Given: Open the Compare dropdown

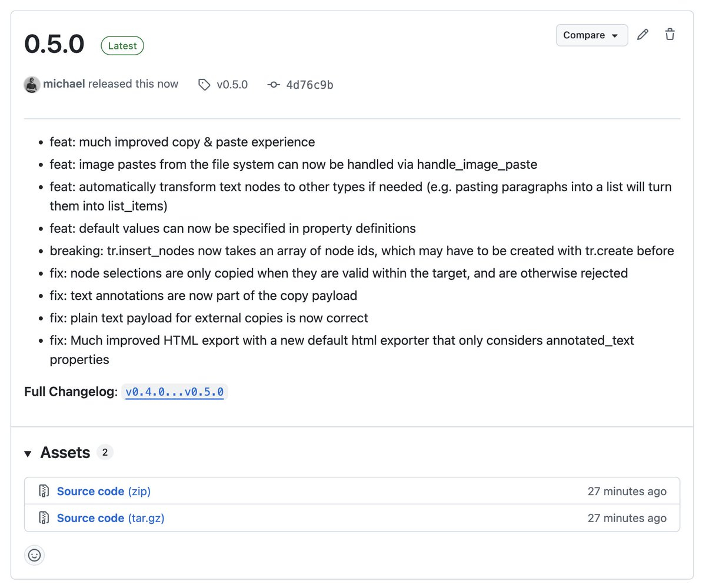Looking at the screenshot, I should [x=591, y=35].
